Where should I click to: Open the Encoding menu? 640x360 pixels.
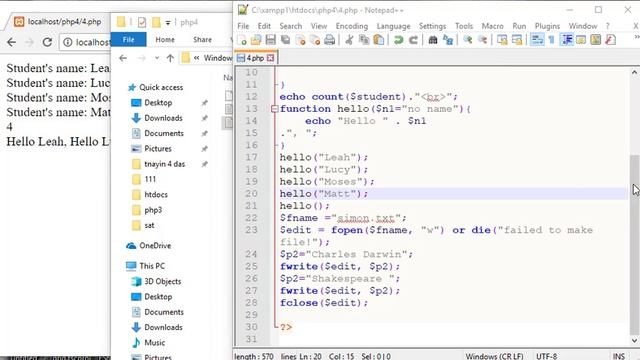(352, 26)
